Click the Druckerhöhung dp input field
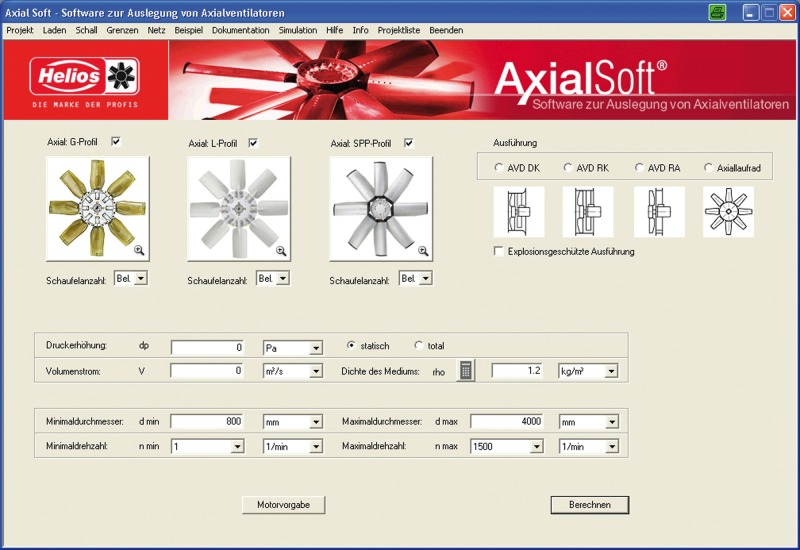 point(207,347)
